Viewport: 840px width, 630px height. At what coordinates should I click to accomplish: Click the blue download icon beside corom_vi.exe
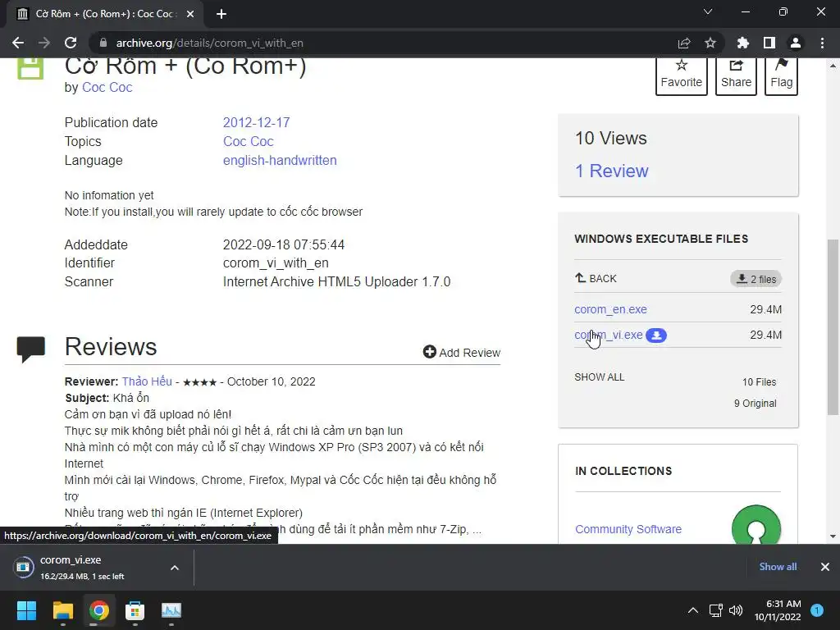655,336
